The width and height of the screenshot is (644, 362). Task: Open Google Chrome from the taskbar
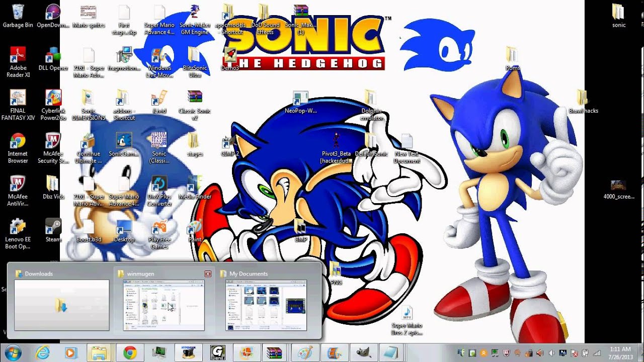[130, 353]
